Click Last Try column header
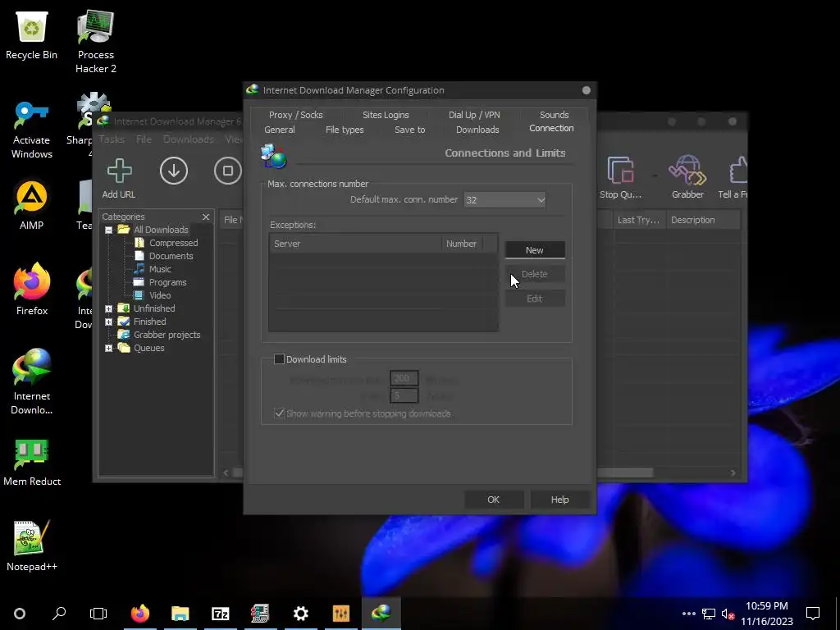 [638, 220]
